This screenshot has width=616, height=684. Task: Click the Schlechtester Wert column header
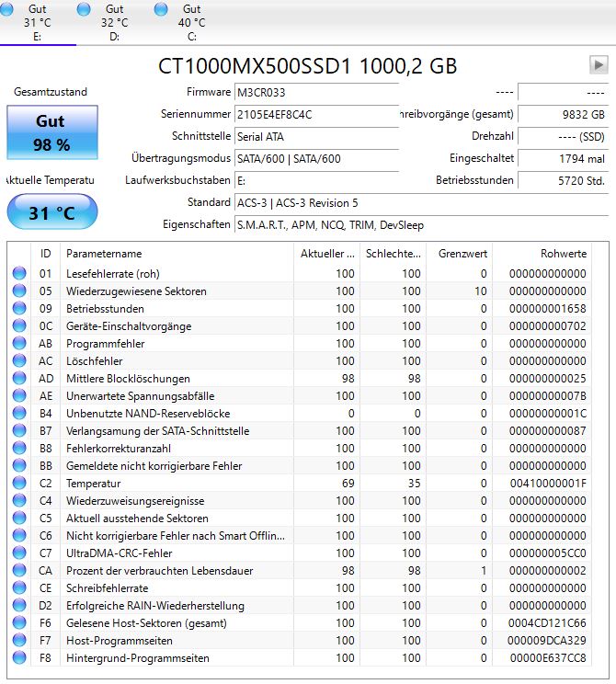tap(394, 254)
